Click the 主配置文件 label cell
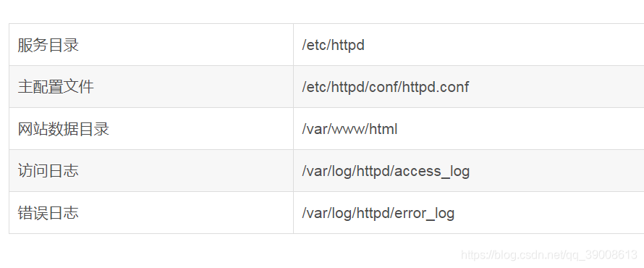 (151, 87)
